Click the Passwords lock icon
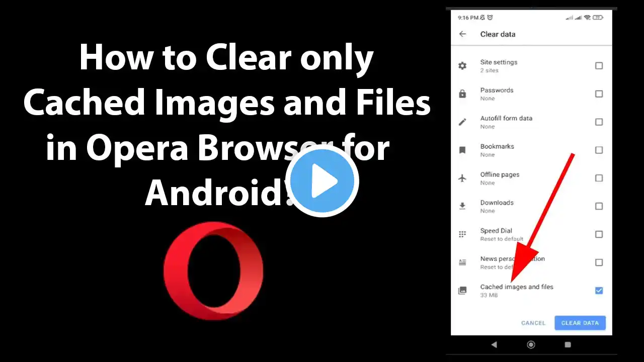644x362 pixels. [x=462, y=94]
